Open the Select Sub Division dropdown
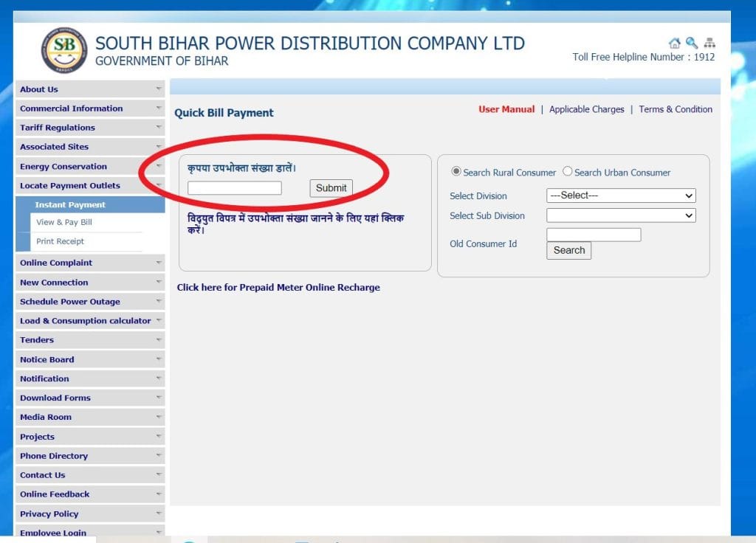Viewport: 756px width, 543px height. (621, 215)
